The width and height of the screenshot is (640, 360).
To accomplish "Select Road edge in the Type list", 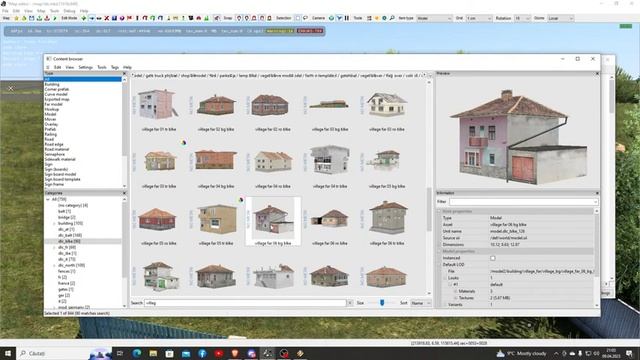I will [x=54, y=144].
